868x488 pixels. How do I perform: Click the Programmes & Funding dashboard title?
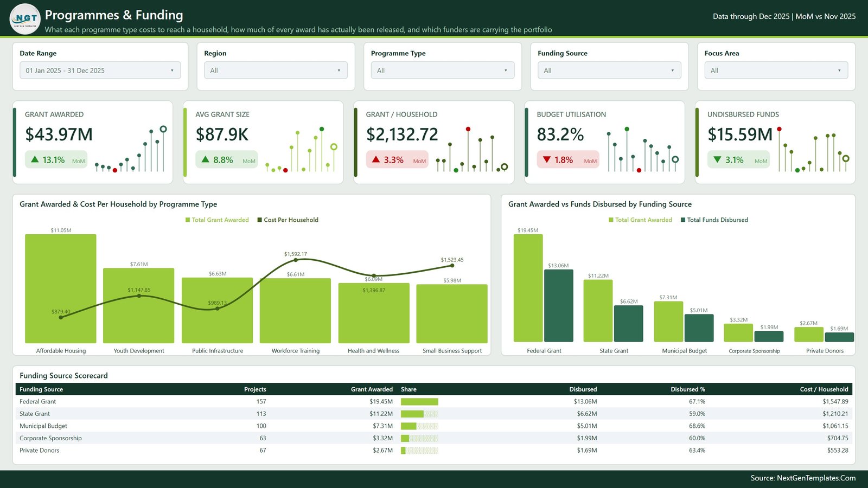(114, 15)
